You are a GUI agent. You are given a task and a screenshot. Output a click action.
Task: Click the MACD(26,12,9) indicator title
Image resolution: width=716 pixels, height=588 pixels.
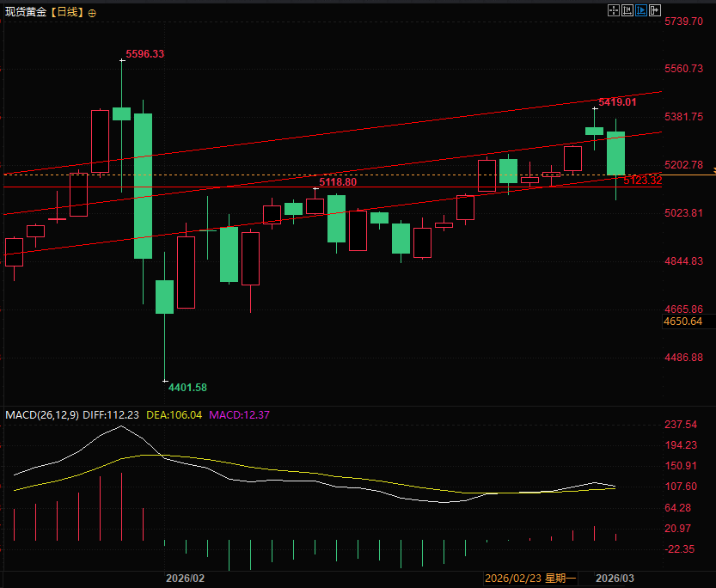[x=42, y=415]
